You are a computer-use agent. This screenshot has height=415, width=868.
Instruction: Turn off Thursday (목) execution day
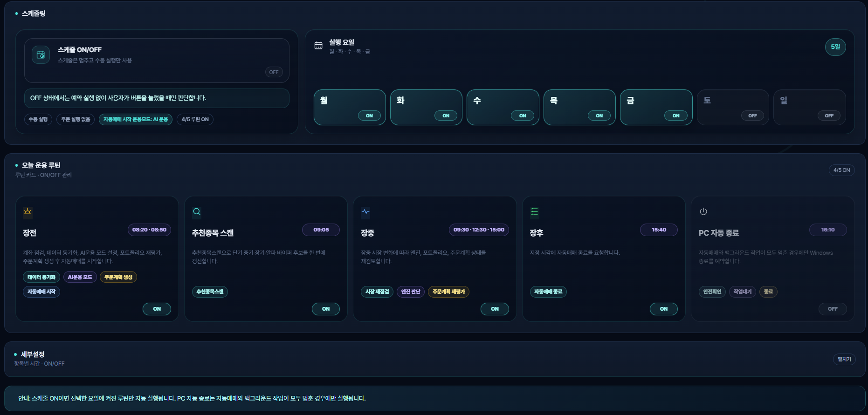point(599,116)
